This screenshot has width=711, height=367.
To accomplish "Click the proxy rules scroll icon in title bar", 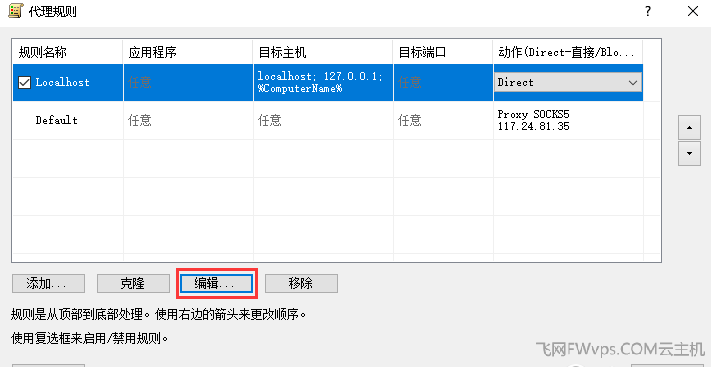I will [16, 11].
